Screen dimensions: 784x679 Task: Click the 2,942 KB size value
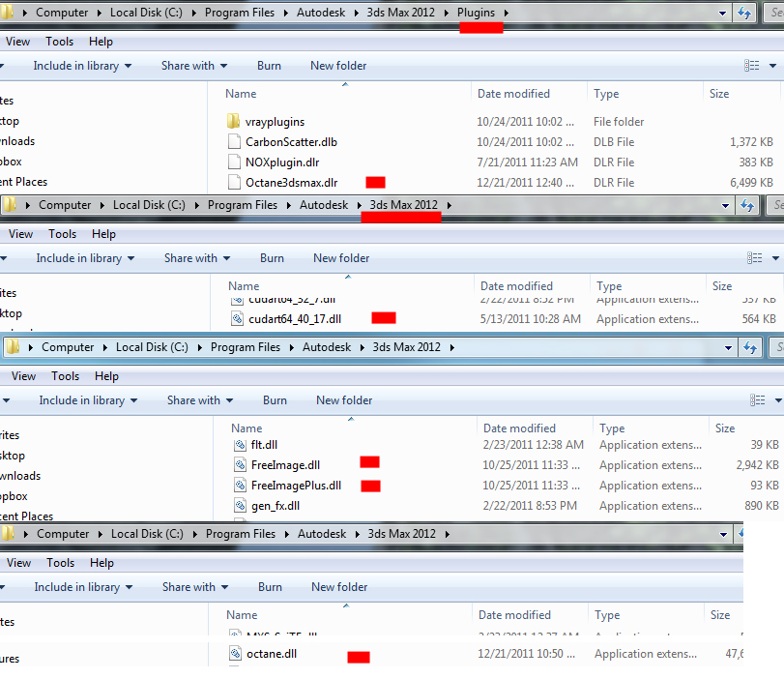coord(758,465)
